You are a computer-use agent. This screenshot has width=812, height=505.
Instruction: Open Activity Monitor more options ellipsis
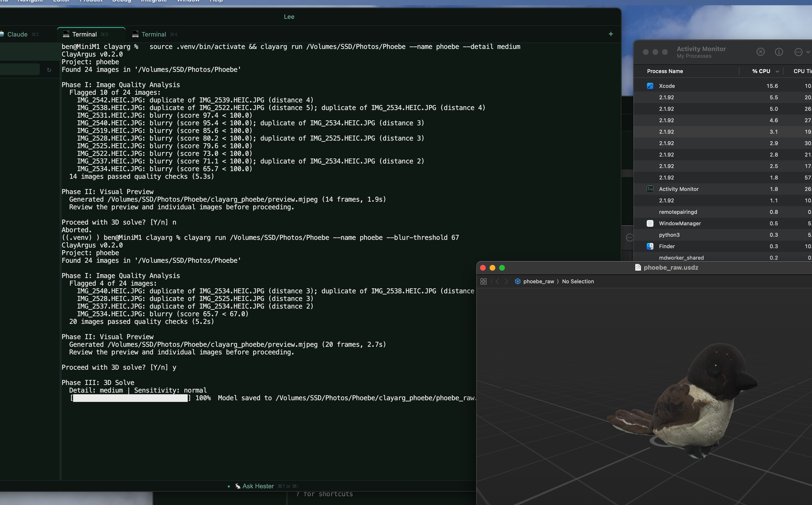pos(798,52)
